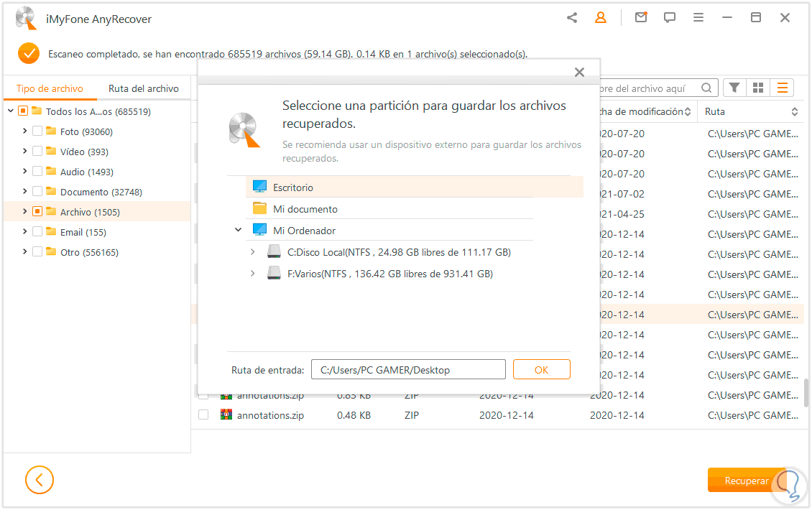Screen dimensions: 812x510
Task: Toggle the Archivo category checkbox
Action: click(37, 211)
